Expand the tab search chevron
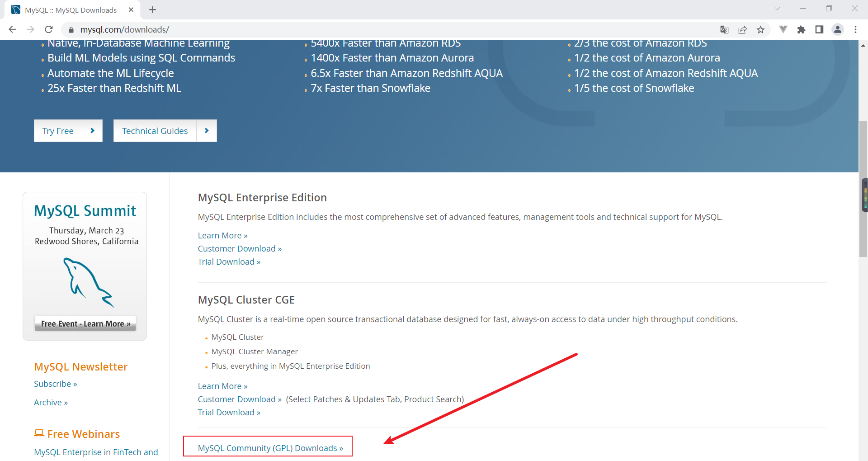This screenshot has width=868, height=461. point(777,9)
